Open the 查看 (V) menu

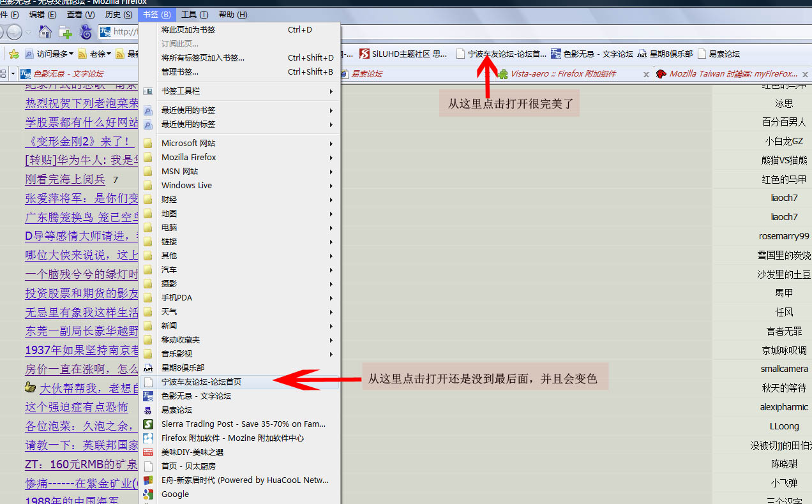81,14
